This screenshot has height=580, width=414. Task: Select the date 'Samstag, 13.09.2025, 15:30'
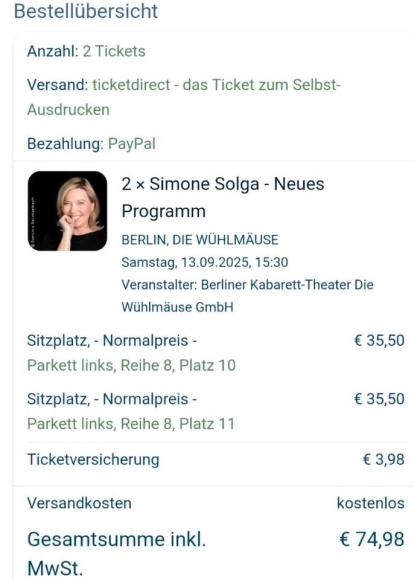coord(205,262)
